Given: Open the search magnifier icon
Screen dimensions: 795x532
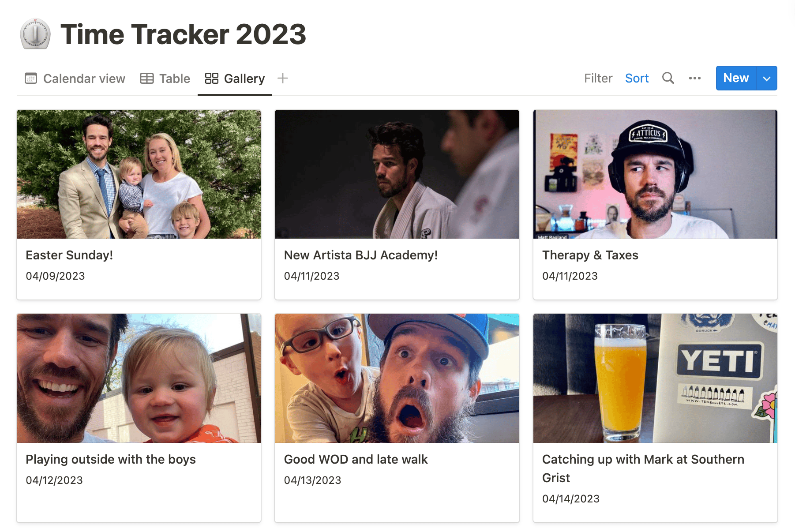Looking at the screenshot, I should click(668, 78).
